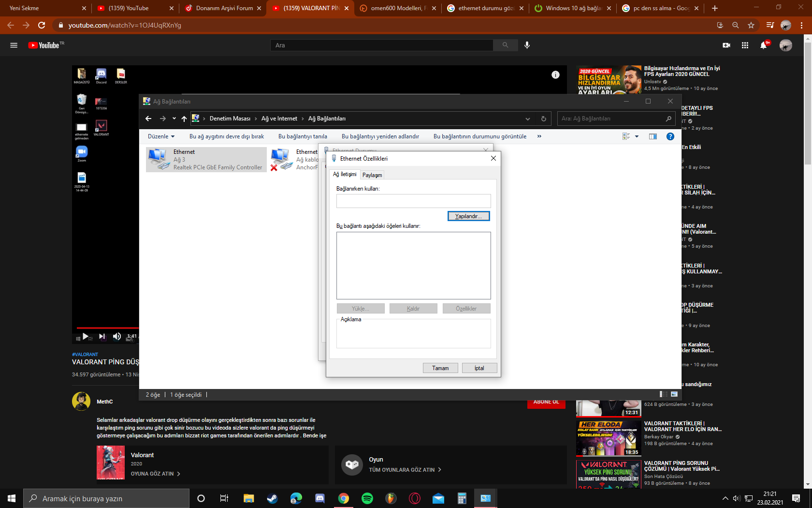Open YouTube apps grid icon
Screen dimensions: 812x508
click(x=745, y=45)
